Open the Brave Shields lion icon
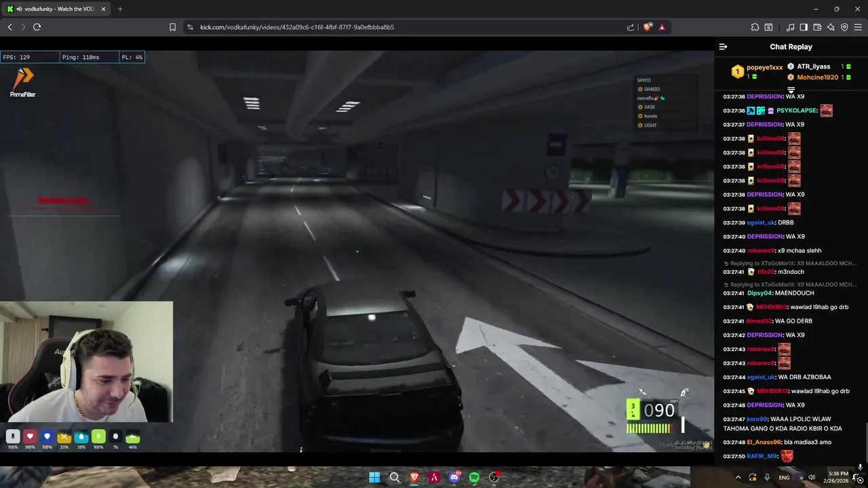868x488 pixels. [x=647, y=27]
